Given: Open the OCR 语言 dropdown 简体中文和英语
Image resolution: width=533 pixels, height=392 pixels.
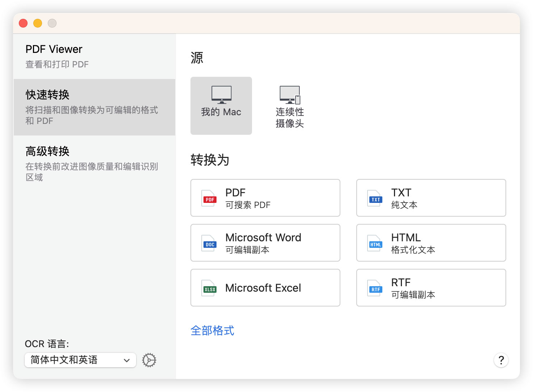Looking at the screenshot, I should (x=80, y=360).
